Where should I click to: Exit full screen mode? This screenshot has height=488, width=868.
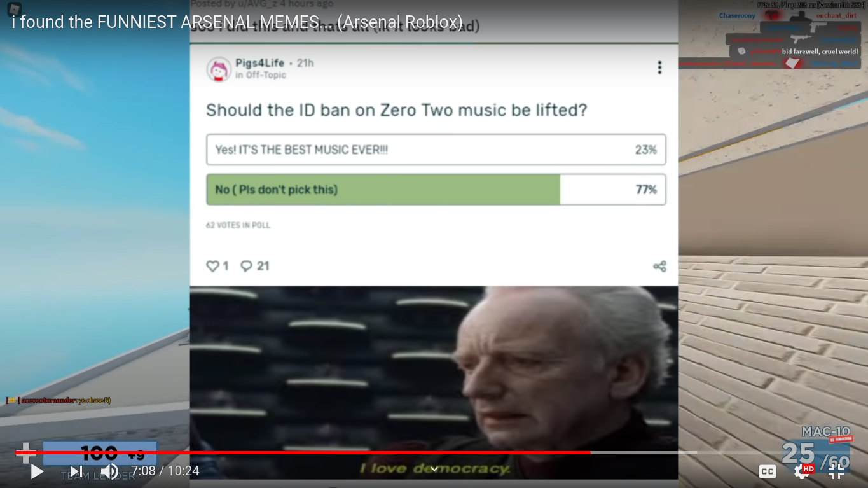[x=836, y=471]
